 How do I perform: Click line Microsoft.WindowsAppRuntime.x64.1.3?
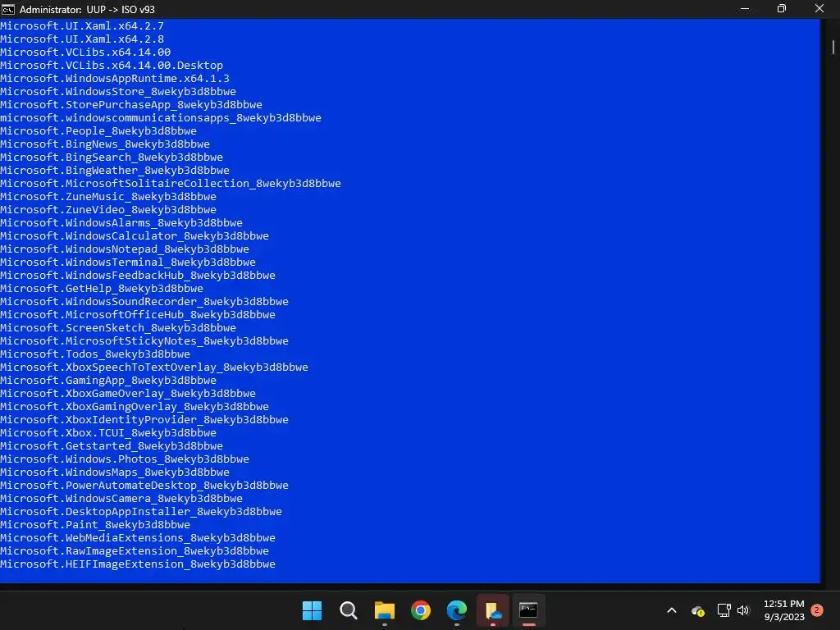[x=115, y=78]
